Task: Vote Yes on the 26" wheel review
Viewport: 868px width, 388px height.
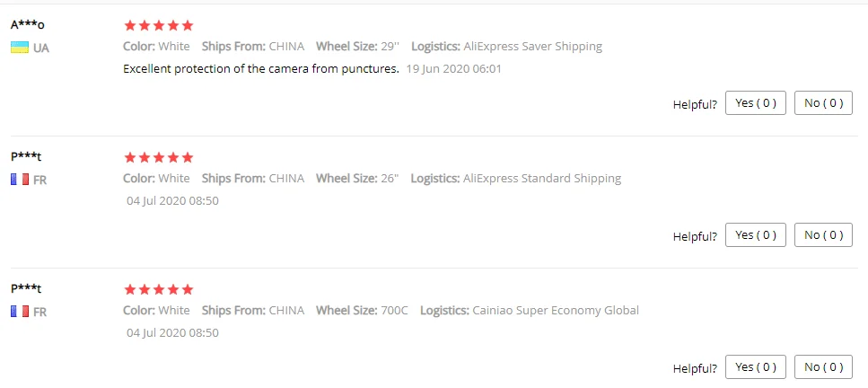Action: [x=756, y=235]
